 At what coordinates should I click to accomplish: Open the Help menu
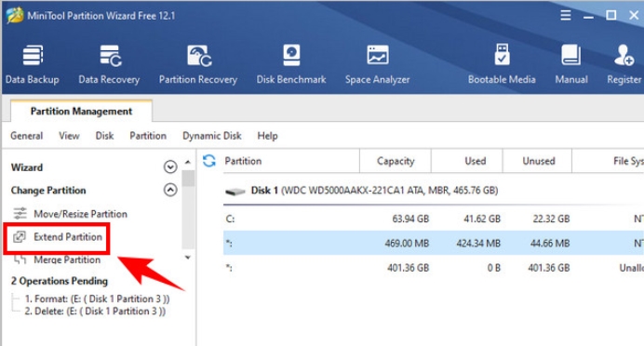point(267,136)
